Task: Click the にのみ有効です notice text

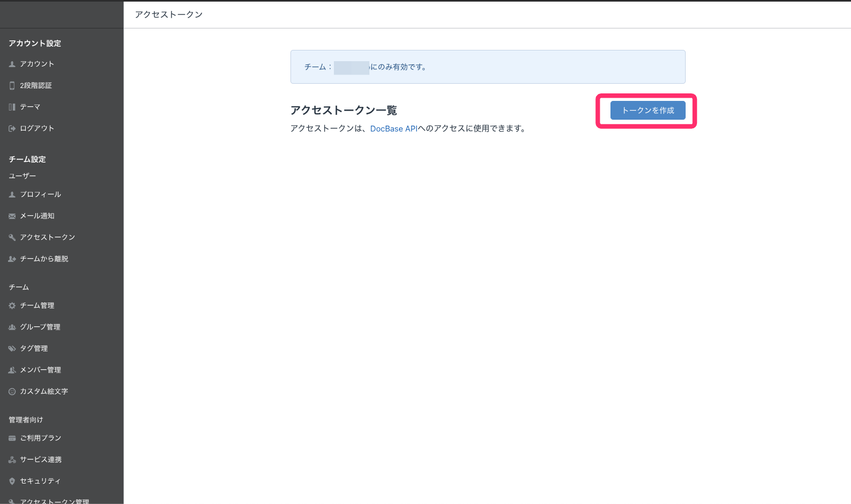Action: point(398,67)
